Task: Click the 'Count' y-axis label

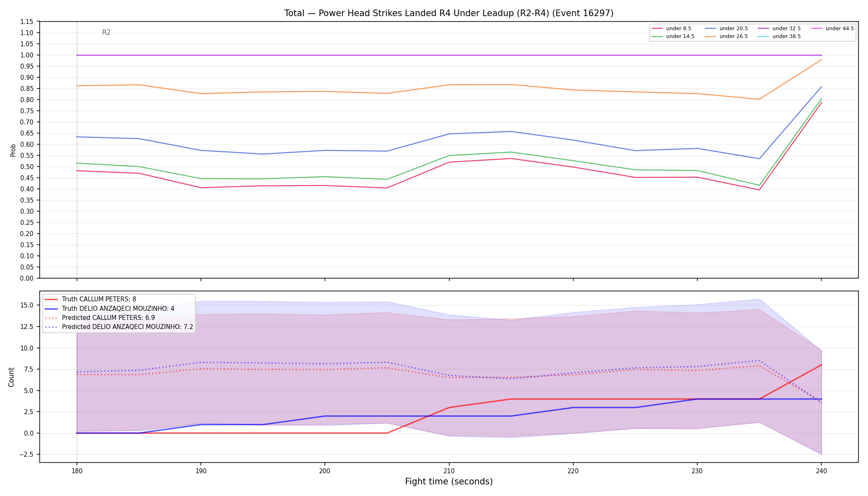Action: pyautogui.click(x=11, y=377)
